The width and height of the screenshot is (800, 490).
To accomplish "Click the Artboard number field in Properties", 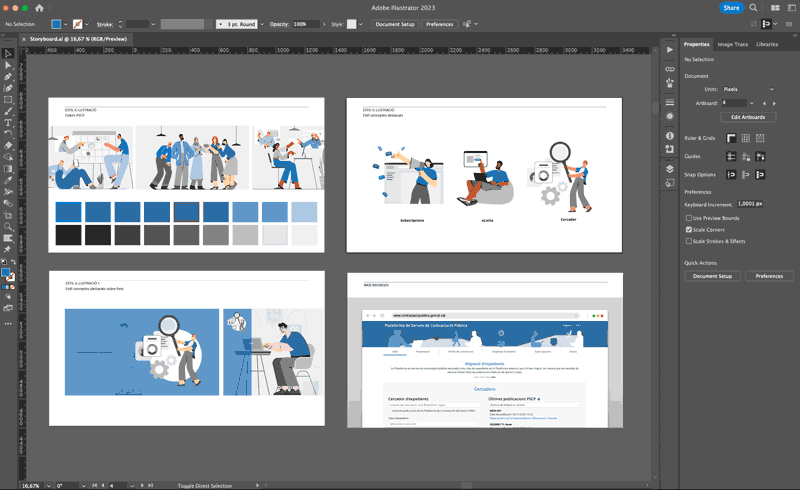I will [x=734, y=103].
